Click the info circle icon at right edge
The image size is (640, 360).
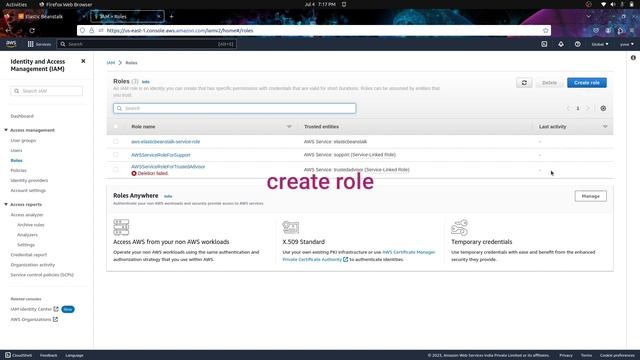(x=633, y=58)
